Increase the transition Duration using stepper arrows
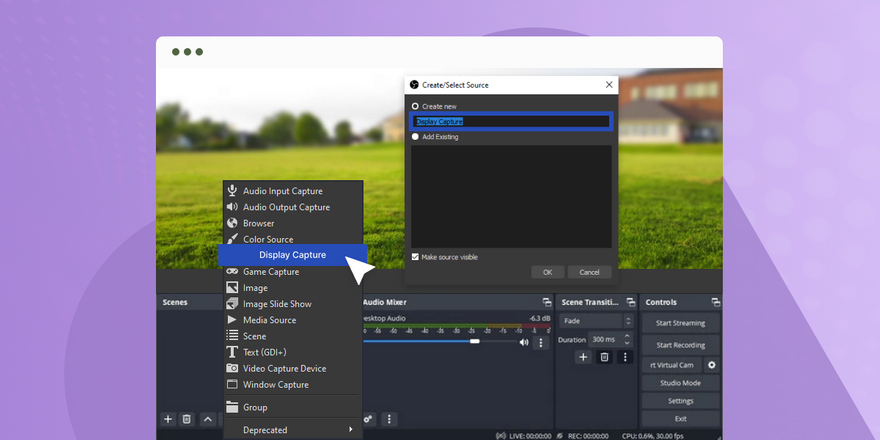 pos(627,336)
